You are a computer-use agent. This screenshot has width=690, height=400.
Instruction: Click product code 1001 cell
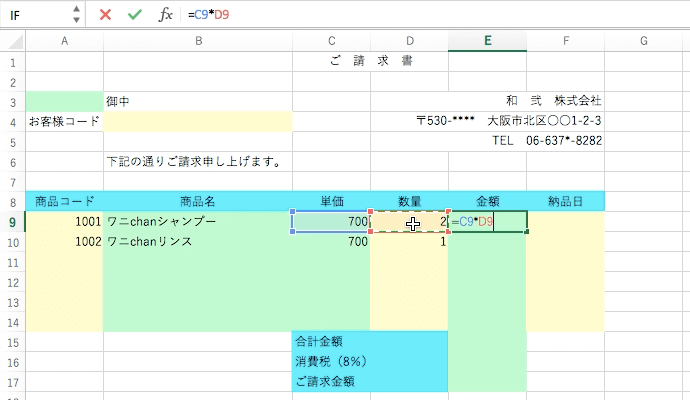(x=65, y=222)
